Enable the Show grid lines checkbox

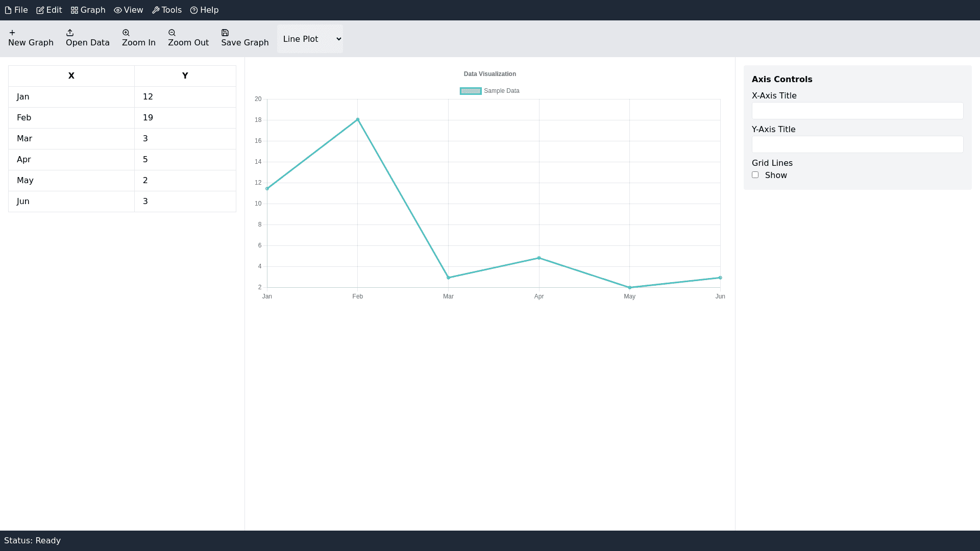click(x=755, y=174)
